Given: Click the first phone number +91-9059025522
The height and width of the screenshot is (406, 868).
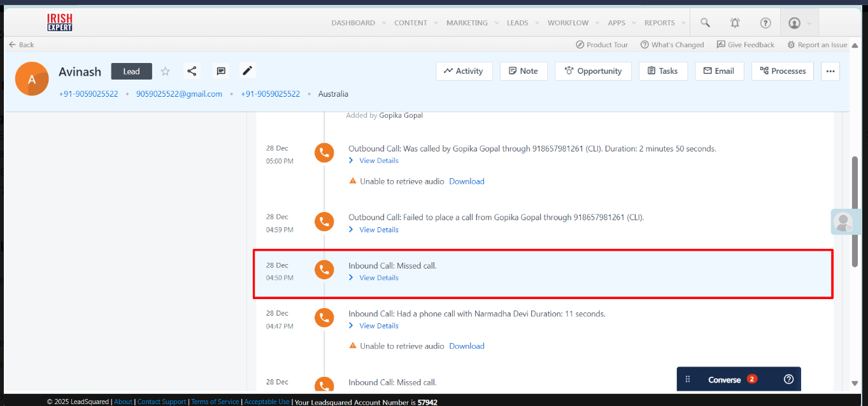Looking at the screenshot, I should pyautogui.click(x=89, y=94).
